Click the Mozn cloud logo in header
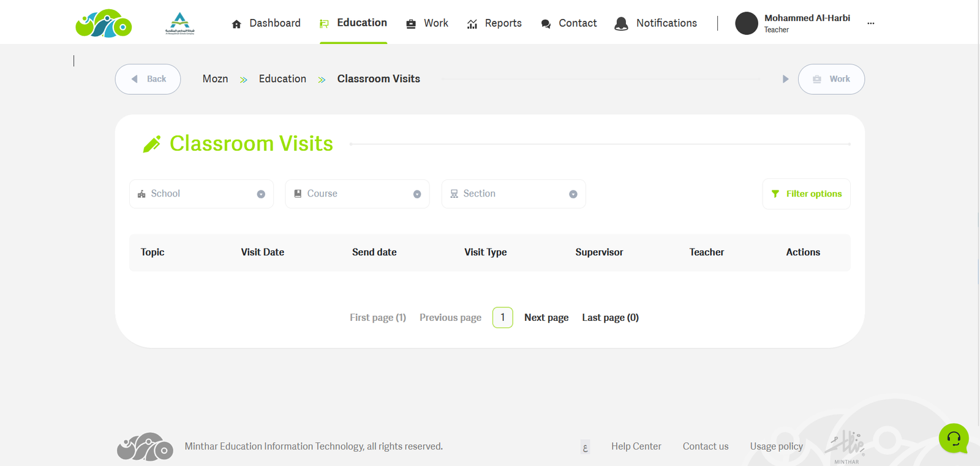The height and width of the screenshot is (466, 980). 104,23
